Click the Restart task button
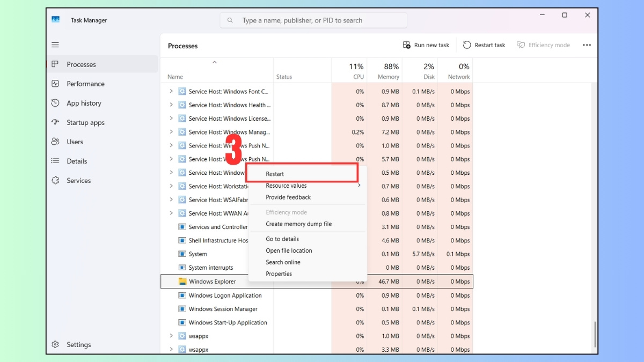The image size is (644, 362). (x=484, y=45)
